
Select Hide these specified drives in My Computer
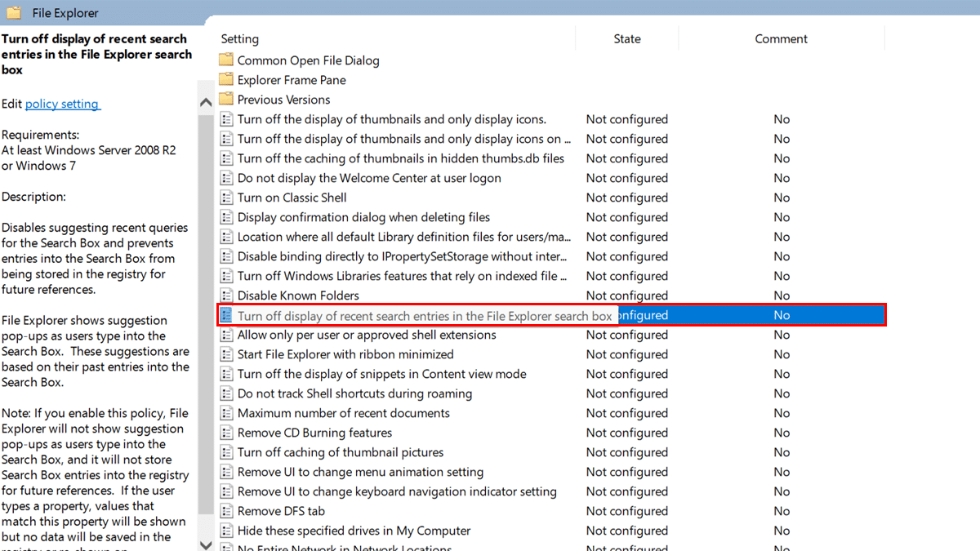[x=354, y=531]
